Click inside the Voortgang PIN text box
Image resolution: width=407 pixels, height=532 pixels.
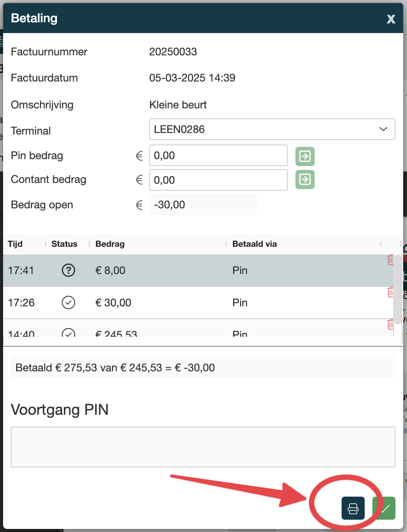(x=203, y=447)
